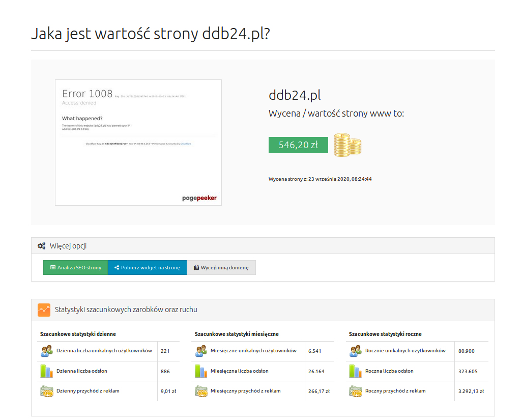Click the yearly ad revenue money icon

point(356,391)
